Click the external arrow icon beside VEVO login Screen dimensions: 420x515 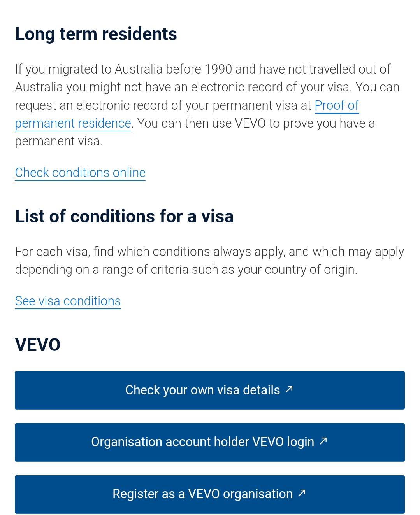tap(323, 441)
